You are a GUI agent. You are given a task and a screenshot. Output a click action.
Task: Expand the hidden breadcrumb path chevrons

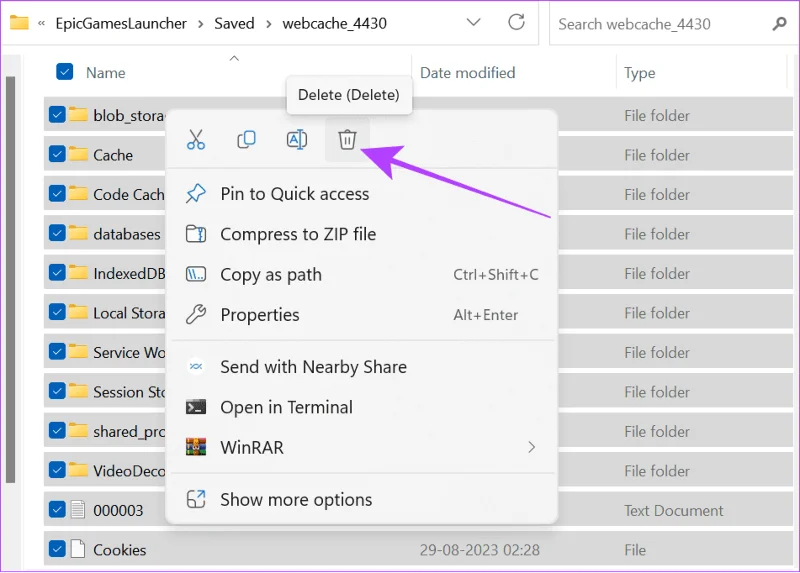41,23
